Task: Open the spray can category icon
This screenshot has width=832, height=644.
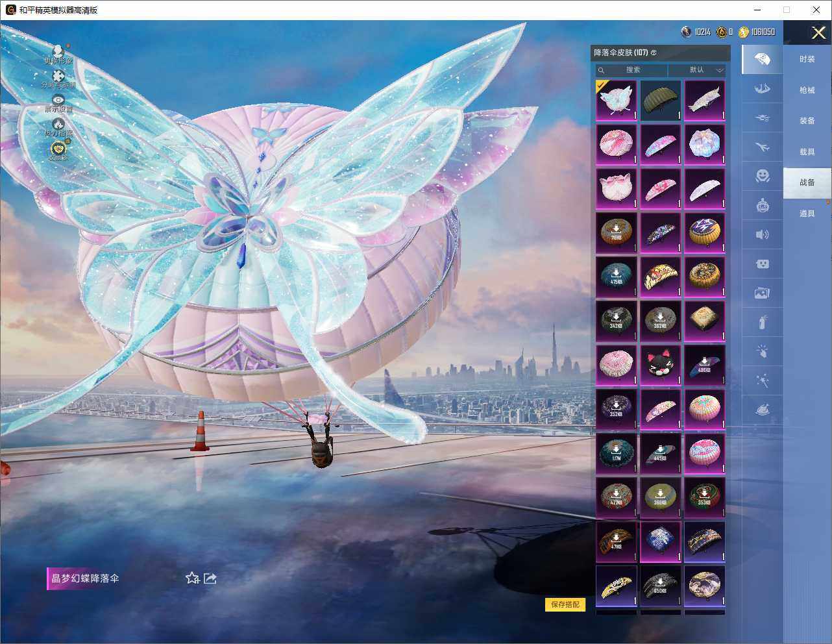Action: point(763,322)
